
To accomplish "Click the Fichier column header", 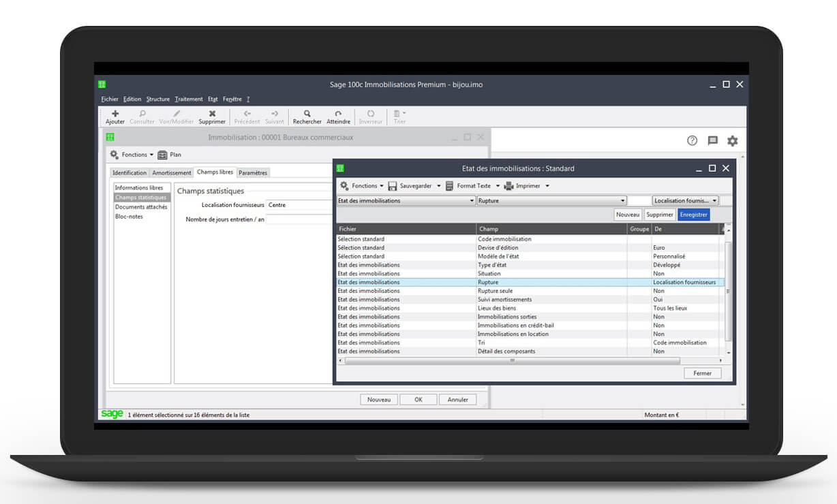I will [x=406, y=230].
